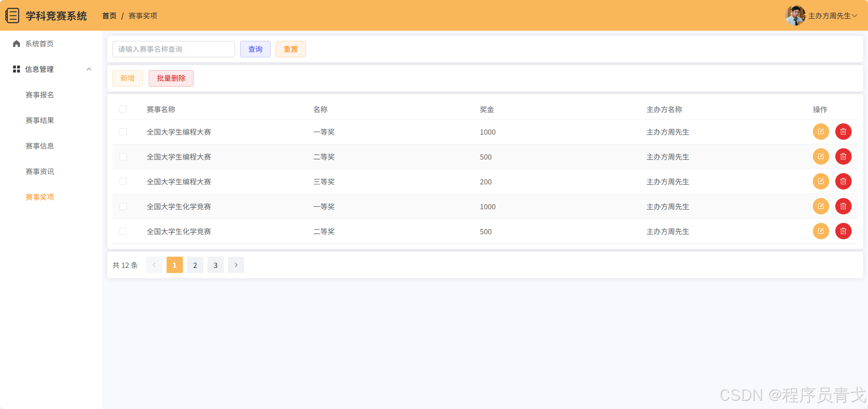
Task: Open 赛事报名 in sidebar
Action: (x=40, y=95)
